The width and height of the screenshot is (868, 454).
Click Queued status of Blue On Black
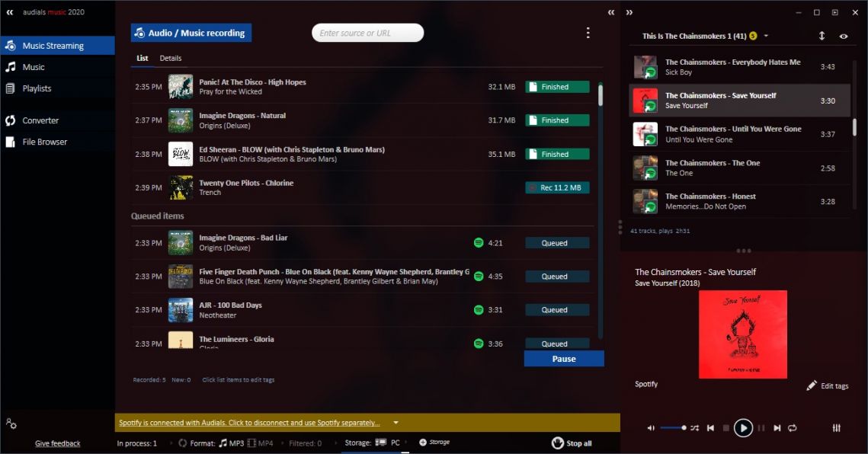pyautogui.click(x=557, y=277)
